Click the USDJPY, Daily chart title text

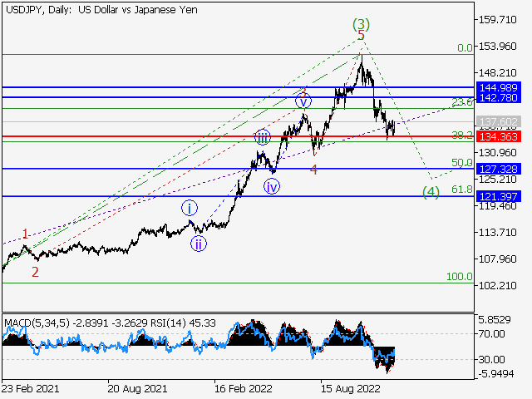pos(101,10)
